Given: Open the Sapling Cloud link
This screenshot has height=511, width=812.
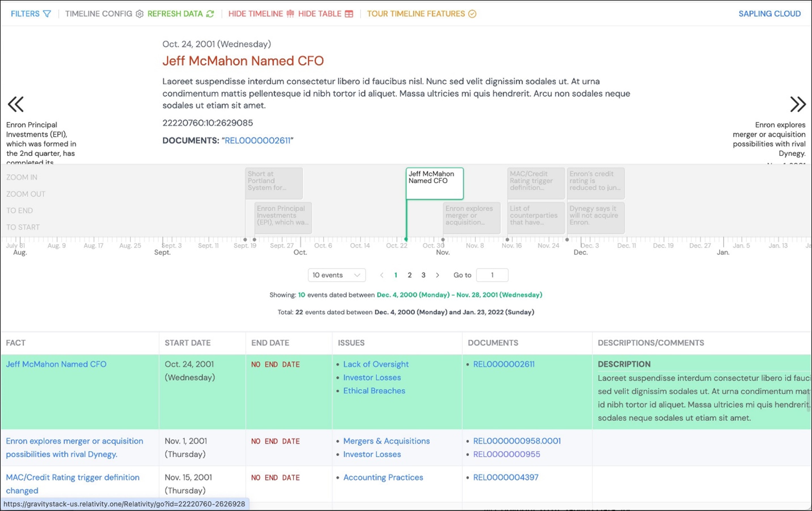Looking at the screenshot, I should (x=769, y=14).
